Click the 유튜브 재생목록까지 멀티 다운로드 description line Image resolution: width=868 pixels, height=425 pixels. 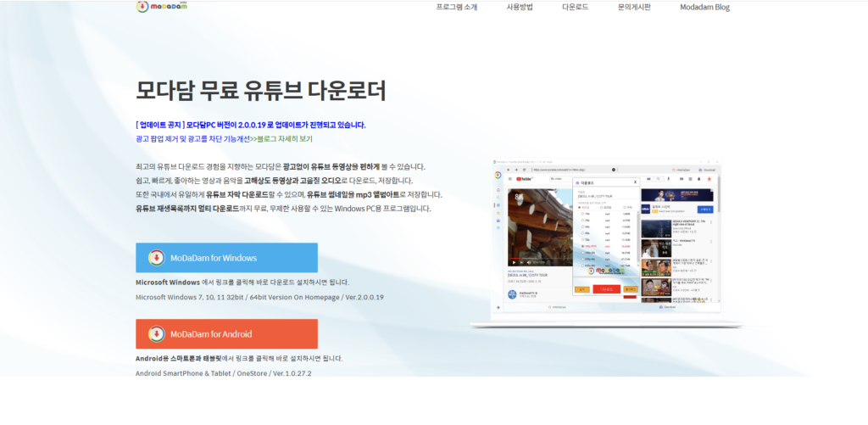point(283,209)
